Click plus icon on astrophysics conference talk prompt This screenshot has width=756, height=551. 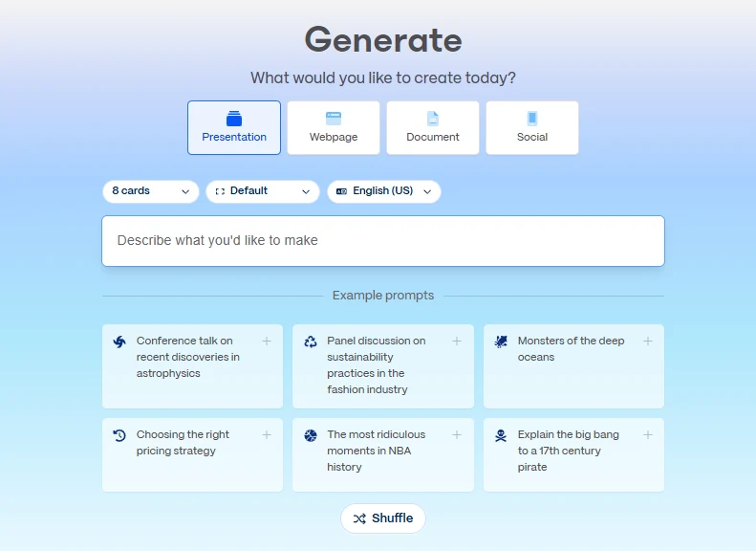(x=266, y=342)
